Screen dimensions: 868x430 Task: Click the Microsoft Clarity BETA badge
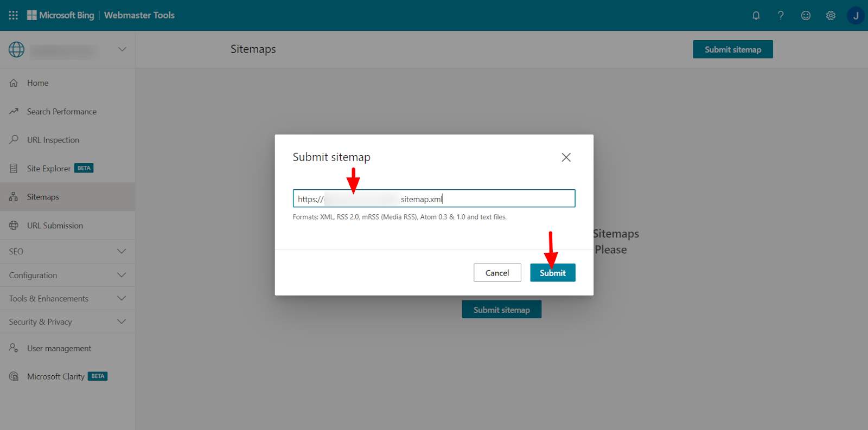(x=98, y=376)
